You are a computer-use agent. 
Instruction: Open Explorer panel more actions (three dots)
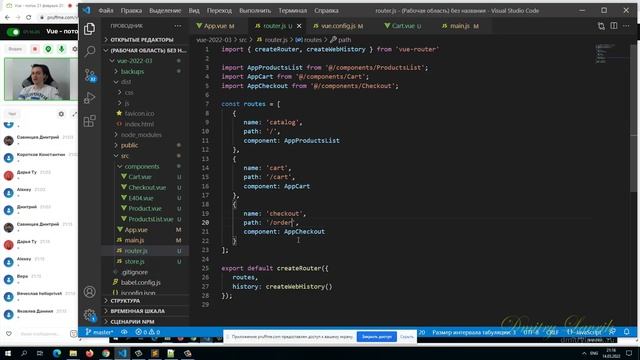178,26
